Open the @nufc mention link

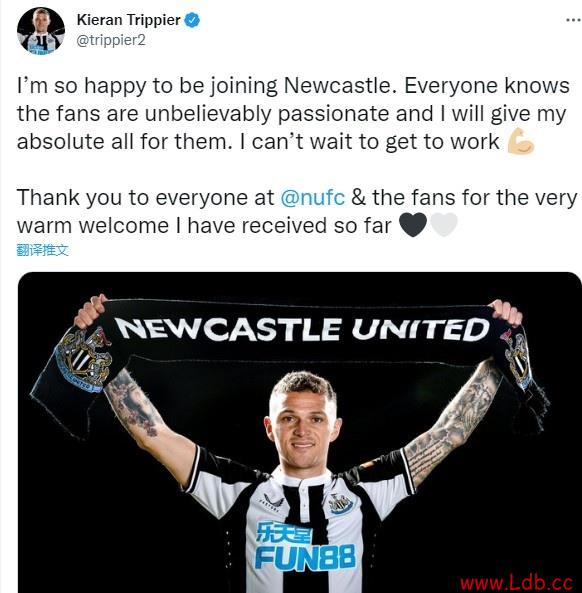click(x=313, y=198)
